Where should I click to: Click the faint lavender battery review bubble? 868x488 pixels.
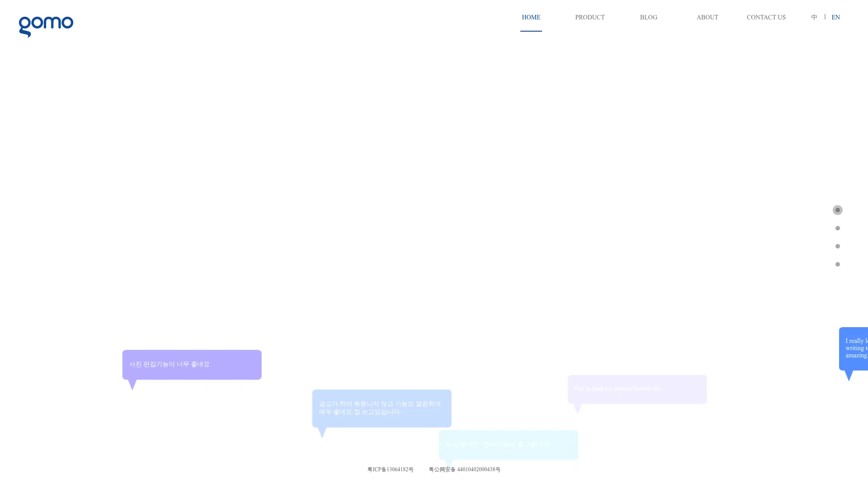(637, 389)
